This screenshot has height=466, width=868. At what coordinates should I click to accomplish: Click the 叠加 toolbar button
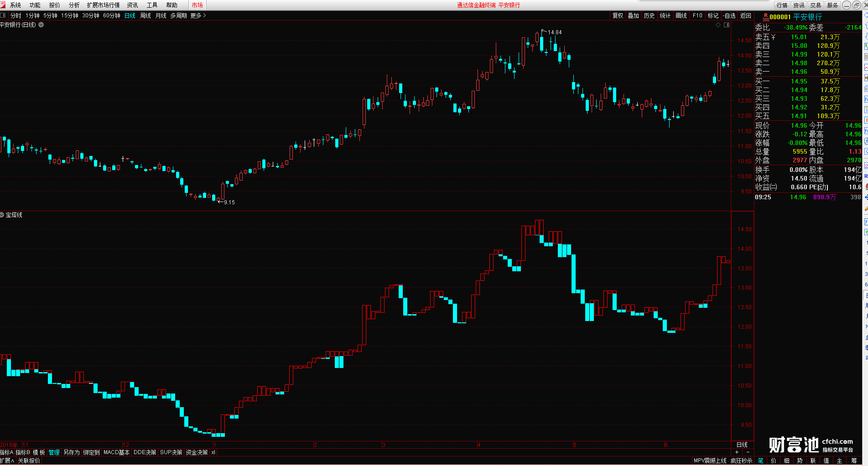coord(633,16)
